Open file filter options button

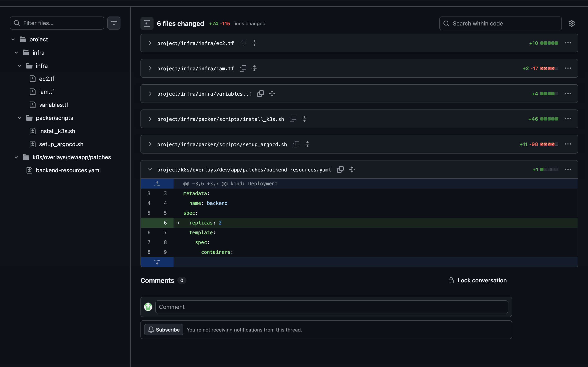point(114,23)
